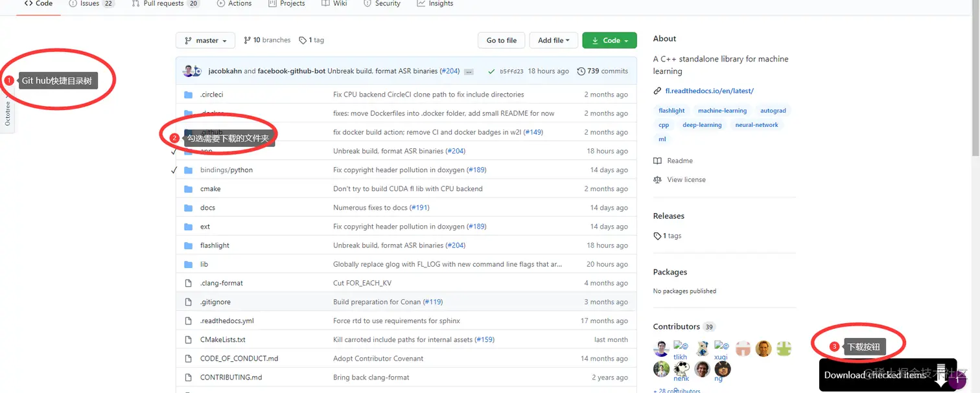Viewport: 980px width, 393px height.
Task: Click jacobkahn's avatar in the commit bar
Action: (189, 71)
